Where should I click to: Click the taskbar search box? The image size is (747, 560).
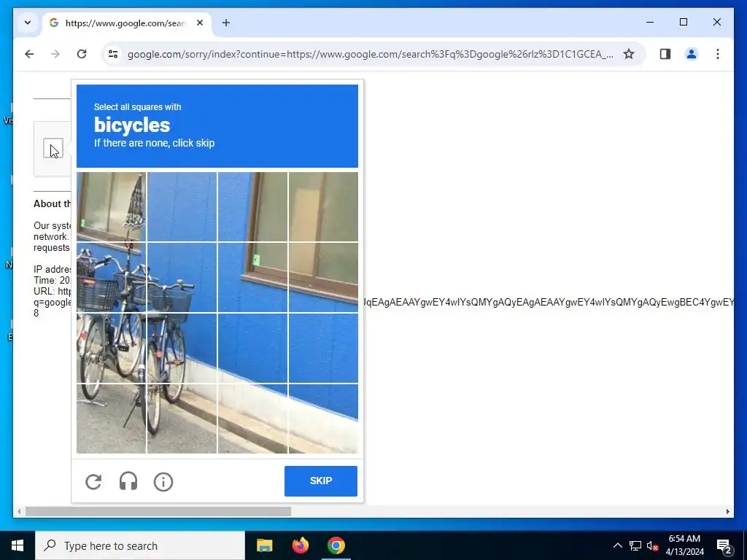[x=140, y=545]
